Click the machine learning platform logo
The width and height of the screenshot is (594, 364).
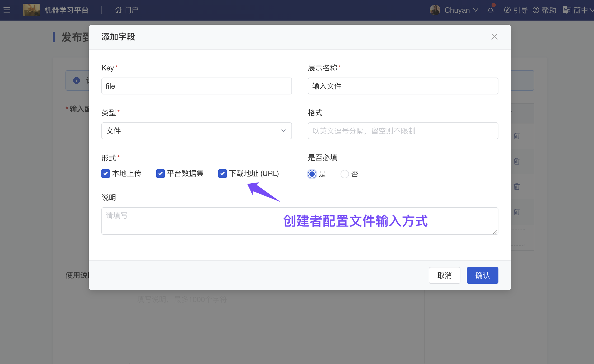[x=31, y=10]
